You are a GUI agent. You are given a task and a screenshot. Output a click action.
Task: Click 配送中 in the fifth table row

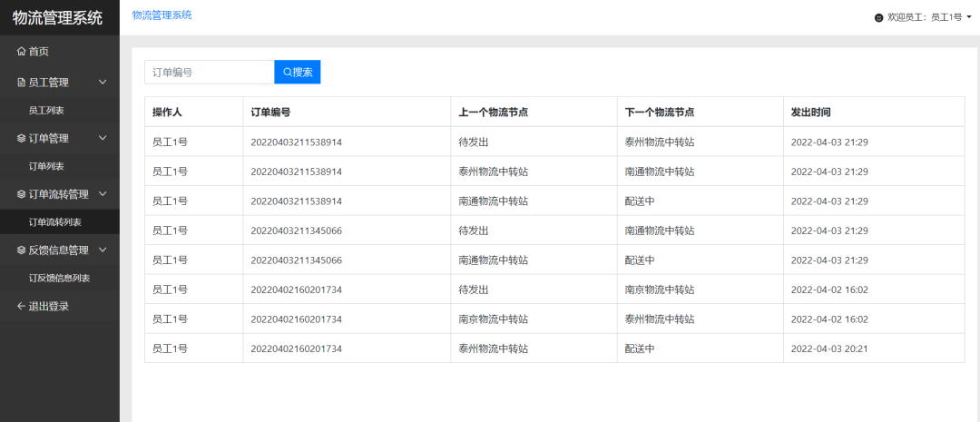(x=640, y=260)
